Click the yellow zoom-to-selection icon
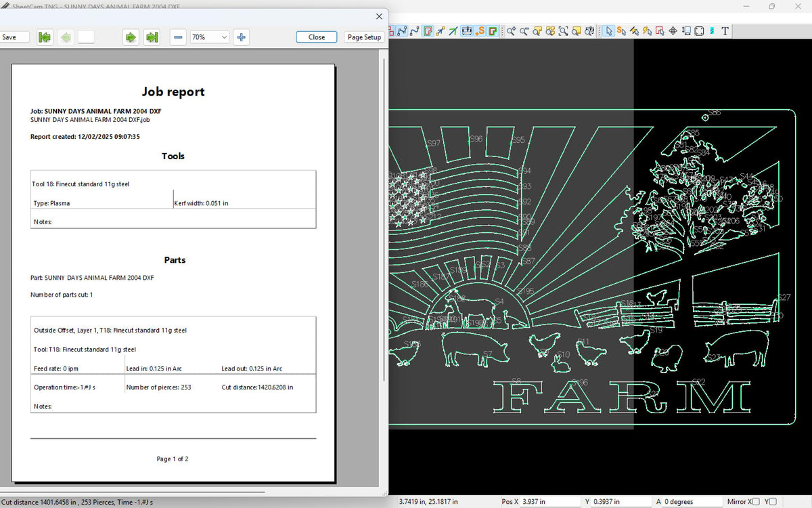 [576, 31]
